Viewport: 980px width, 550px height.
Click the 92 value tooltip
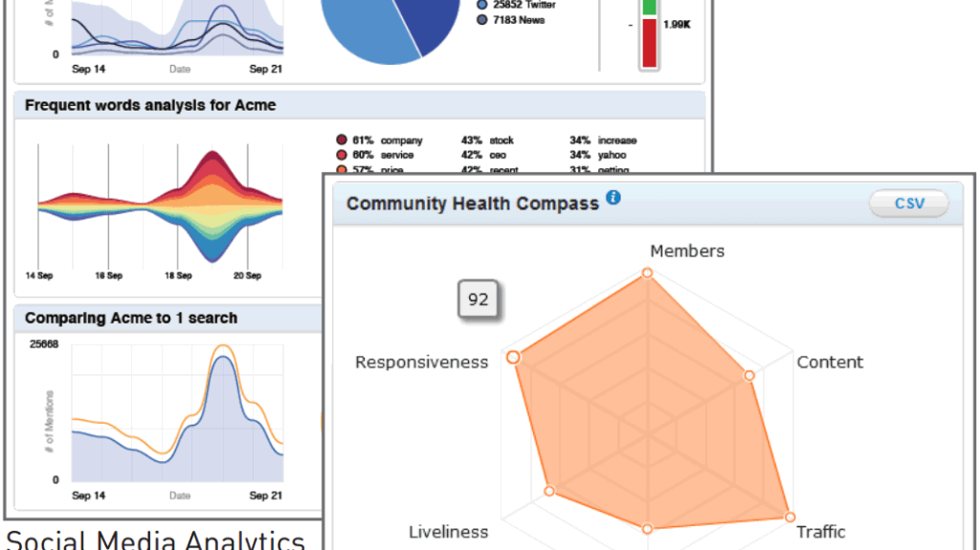(479, 299)
